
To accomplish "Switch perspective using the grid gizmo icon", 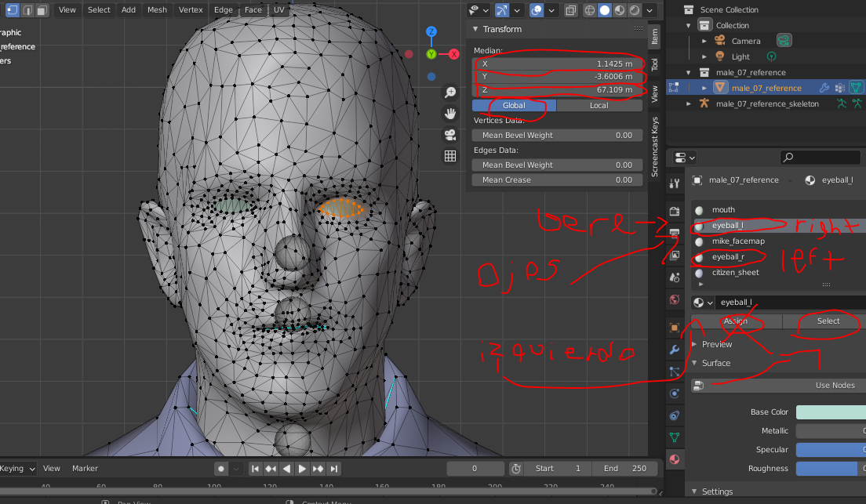I will [x=450, y=156].
